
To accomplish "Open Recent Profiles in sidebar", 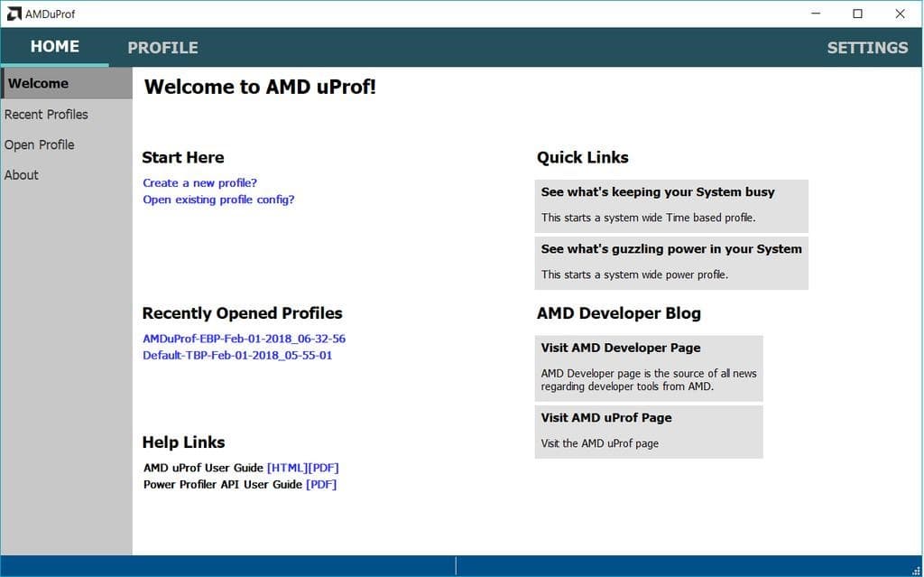I will click(67, 115).
